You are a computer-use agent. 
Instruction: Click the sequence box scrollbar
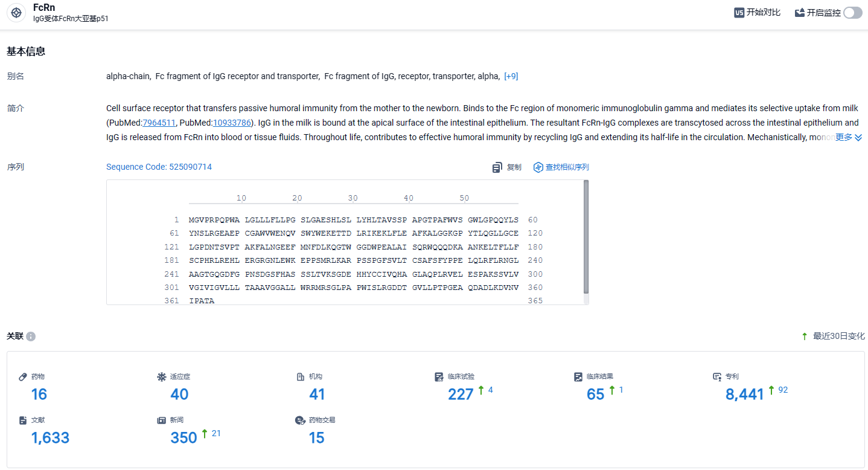tap(586, 237)
